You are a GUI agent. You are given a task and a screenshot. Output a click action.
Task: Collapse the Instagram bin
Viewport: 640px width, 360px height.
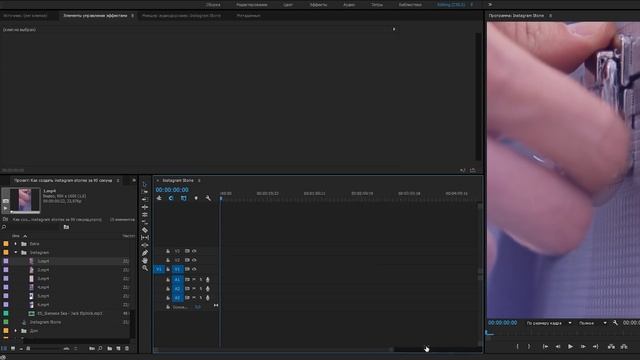coord(16,253)
